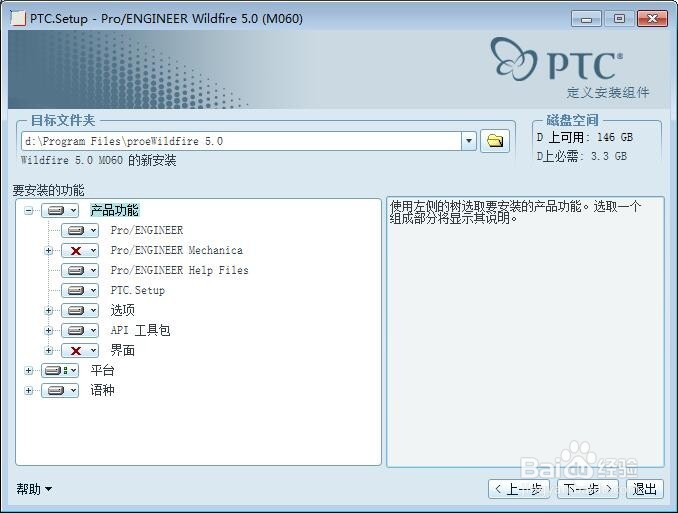Image resolution: width=678 pixels, height=513 pixels.
Task: Open install-state dropdown for PTC.Setup
Action: click(80, 290)
